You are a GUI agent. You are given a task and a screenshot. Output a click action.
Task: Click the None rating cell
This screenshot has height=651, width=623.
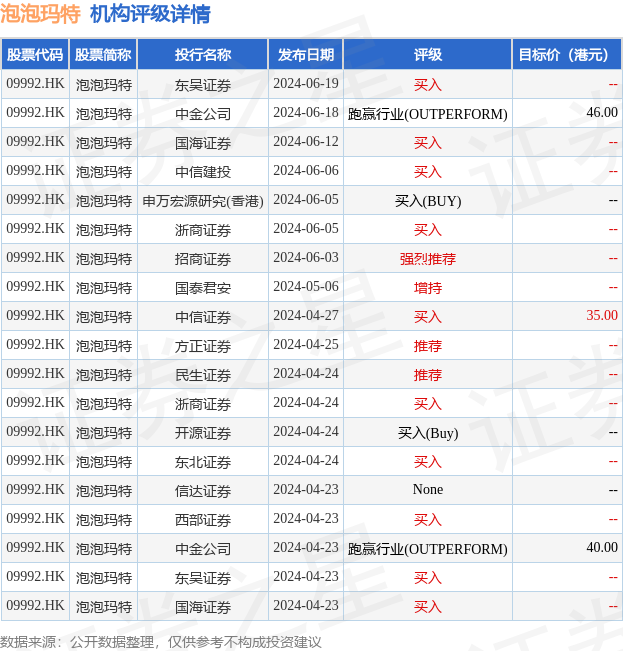[x=428, y=490]
